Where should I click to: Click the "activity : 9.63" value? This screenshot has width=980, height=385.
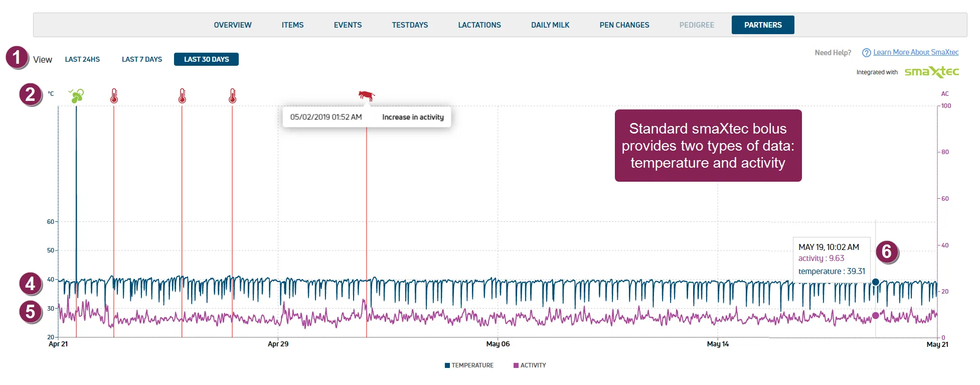coord(821,259)
